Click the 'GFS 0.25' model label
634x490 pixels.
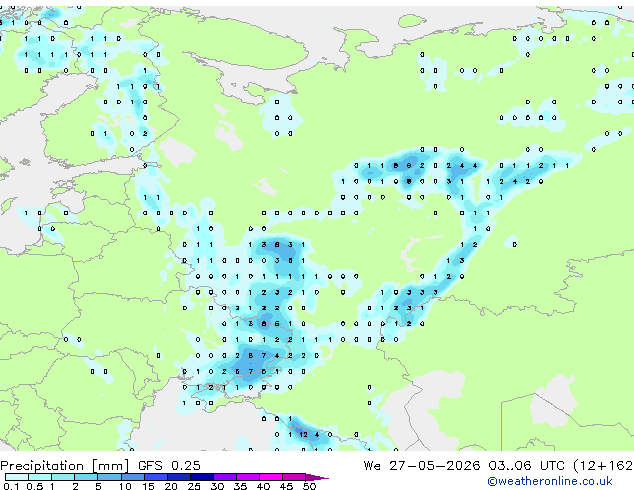point(169,466)
